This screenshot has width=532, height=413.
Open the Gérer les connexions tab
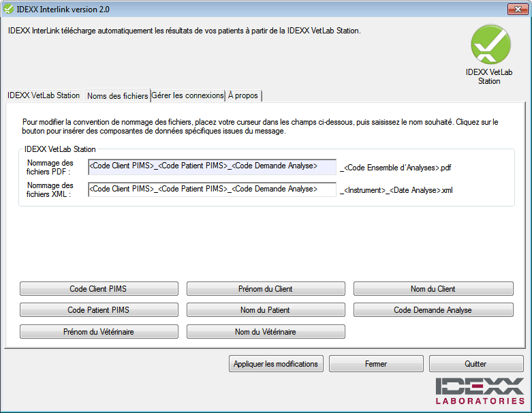[187, 95]
